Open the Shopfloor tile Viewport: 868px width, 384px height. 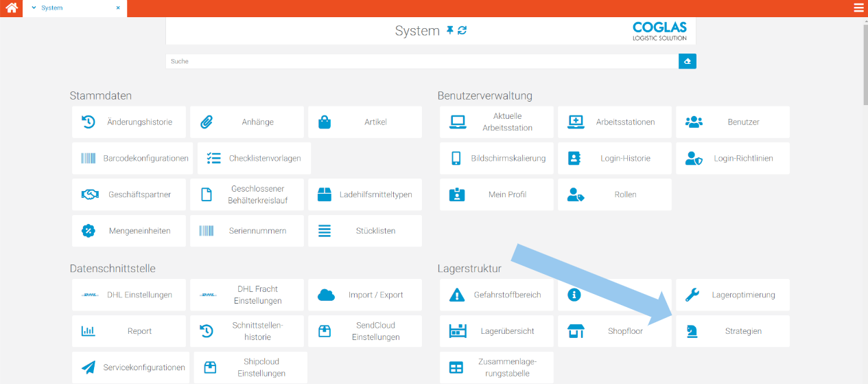(x=614, y=331)
